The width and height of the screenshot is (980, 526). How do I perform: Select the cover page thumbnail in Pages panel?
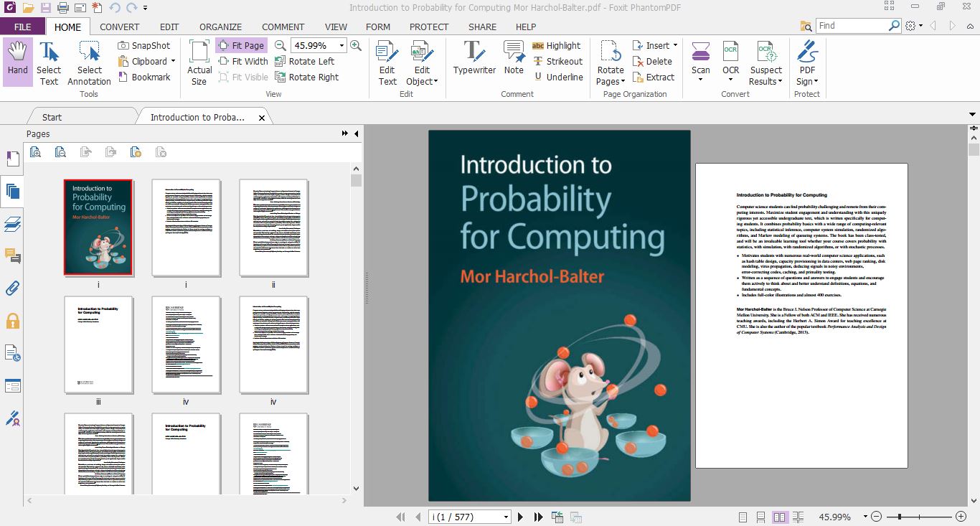pos(98,227)
